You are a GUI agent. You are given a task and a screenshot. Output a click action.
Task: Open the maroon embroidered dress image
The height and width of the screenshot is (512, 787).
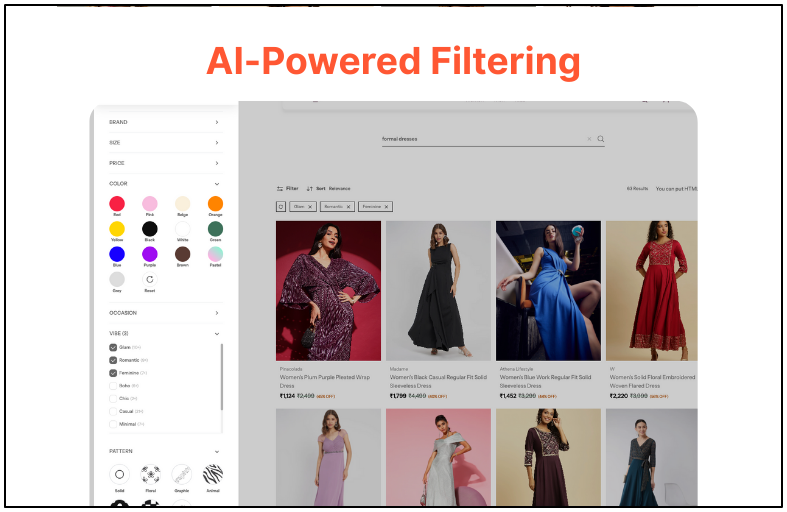point(548,457)
